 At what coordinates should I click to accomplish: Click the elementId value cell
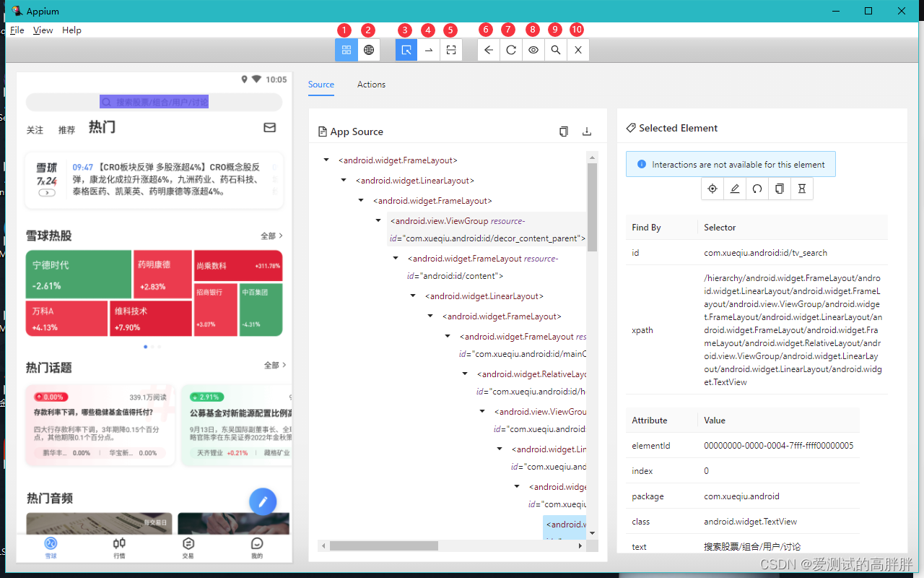[778, 446]
